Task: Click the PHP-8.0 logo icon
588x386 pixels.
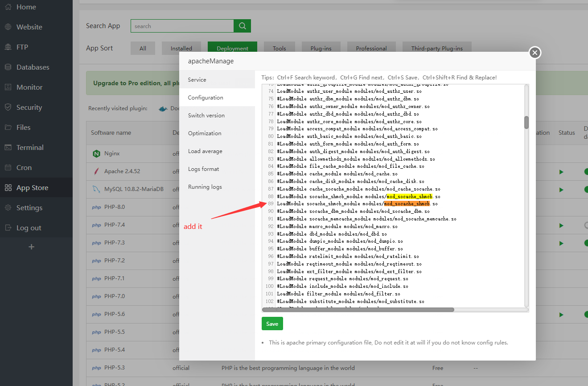Action: [96, 207]
